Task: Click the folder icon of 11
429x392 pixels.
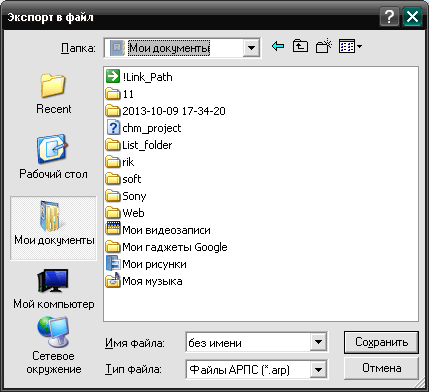Action: tap(113, 94)
